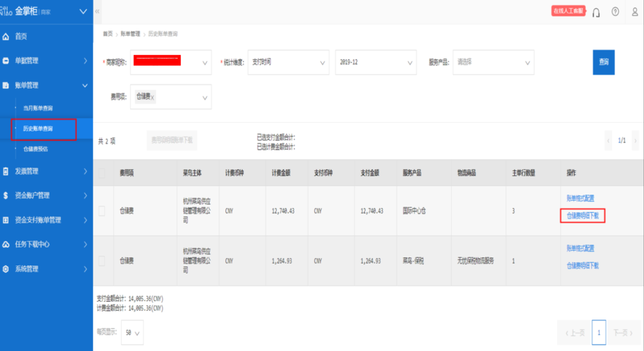644x351 pixels.
Task: Go to the previous page using the top pager arrow
Action: (609, 140)
